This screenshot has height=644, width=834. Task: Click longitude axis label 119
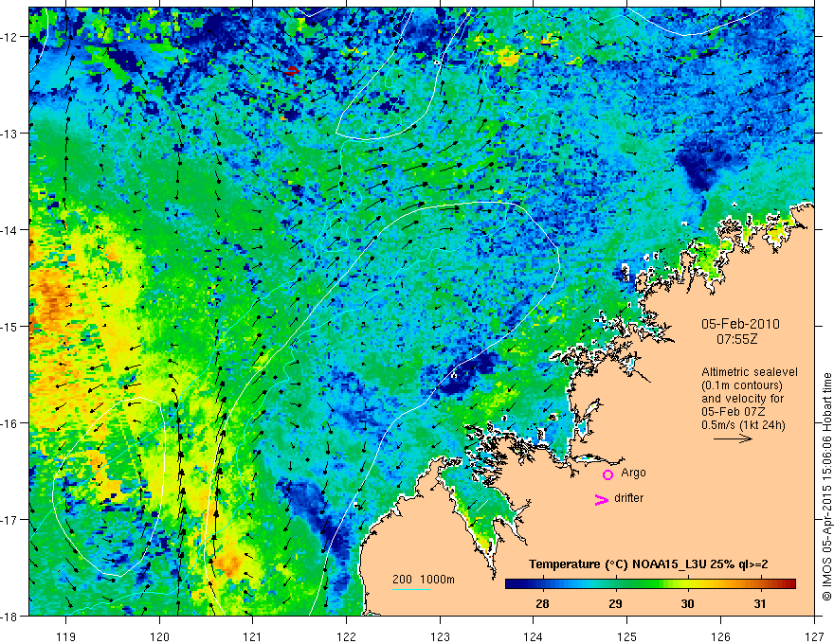click(x=66, y=636)
